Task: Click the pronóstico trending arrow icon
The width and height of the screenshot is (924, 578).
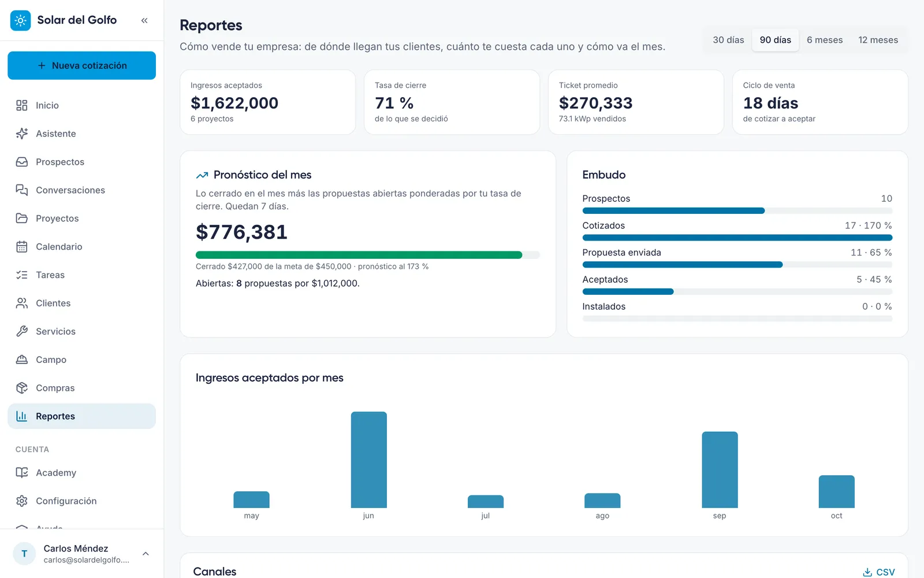Action: pos(202,175)
